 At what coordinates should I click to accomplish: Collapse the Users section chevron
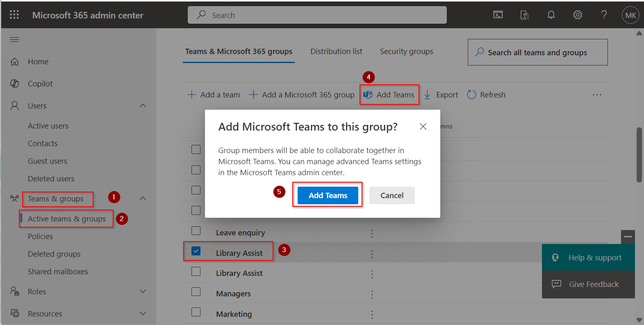143,106
